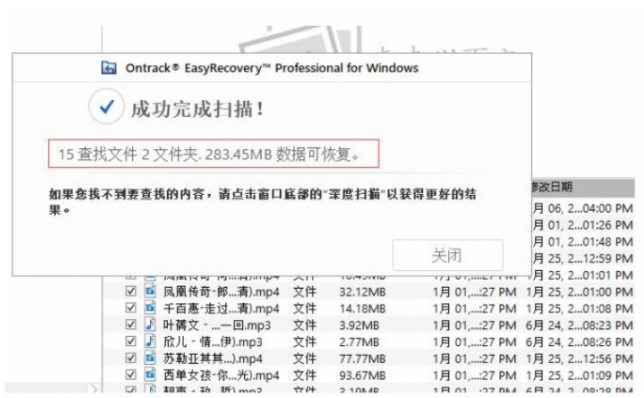Click the 西单女孩 mp4 file icon
Screen dimensions: 644x398
pyautogui.click(x=150, y=375)
